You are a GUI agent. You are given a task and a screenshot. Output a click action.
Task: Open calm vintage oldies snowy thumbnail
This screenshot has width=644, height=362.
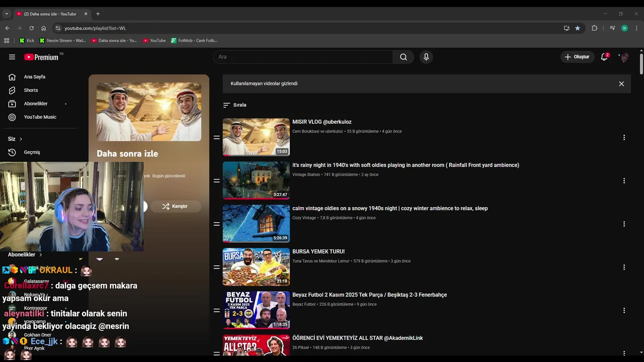click(256, 224)
